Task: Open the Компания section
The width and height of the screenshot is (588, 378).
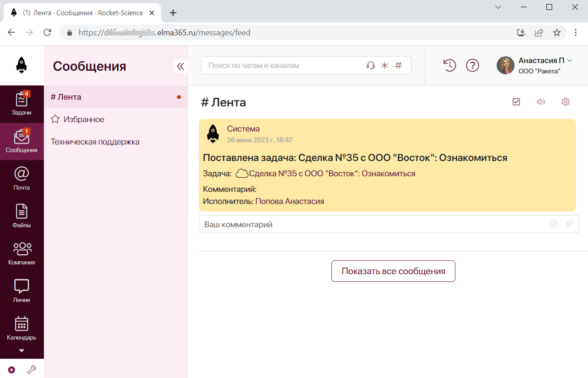Action: [x=21, y=253]
